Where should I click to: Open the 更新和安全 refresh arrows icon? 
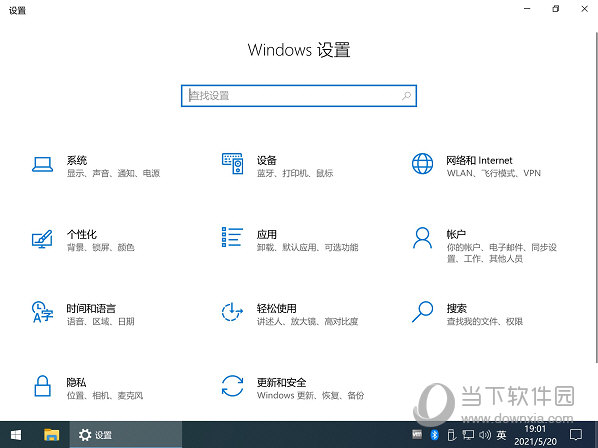point(232,386)
